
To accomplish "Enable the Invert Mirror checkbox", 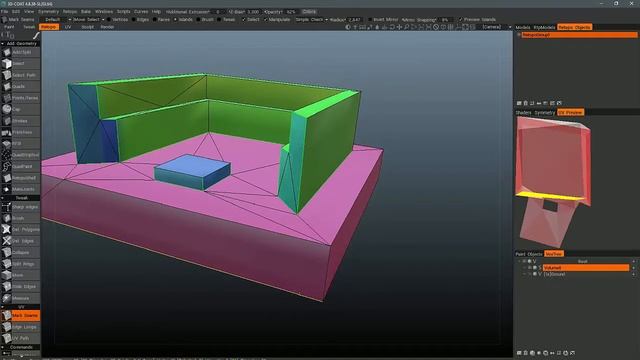I will (383, 20).
